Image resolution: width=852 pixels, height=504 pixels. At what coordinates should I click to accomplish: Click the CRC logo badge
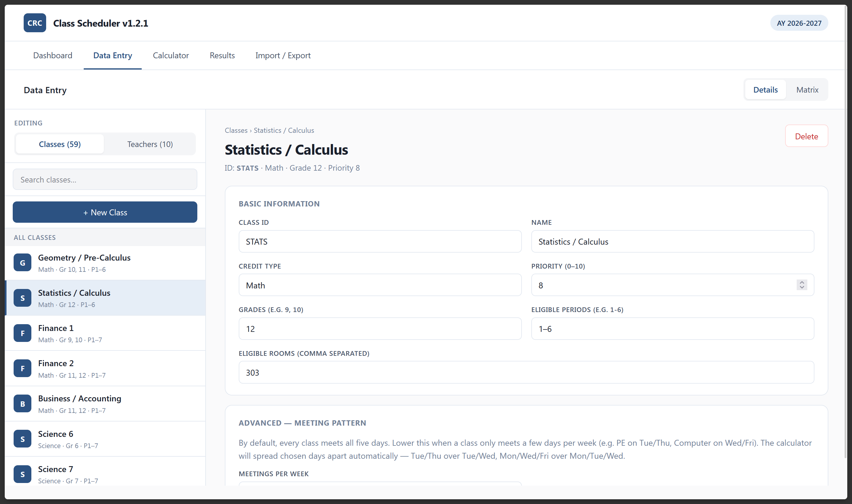tap(35, 23)
